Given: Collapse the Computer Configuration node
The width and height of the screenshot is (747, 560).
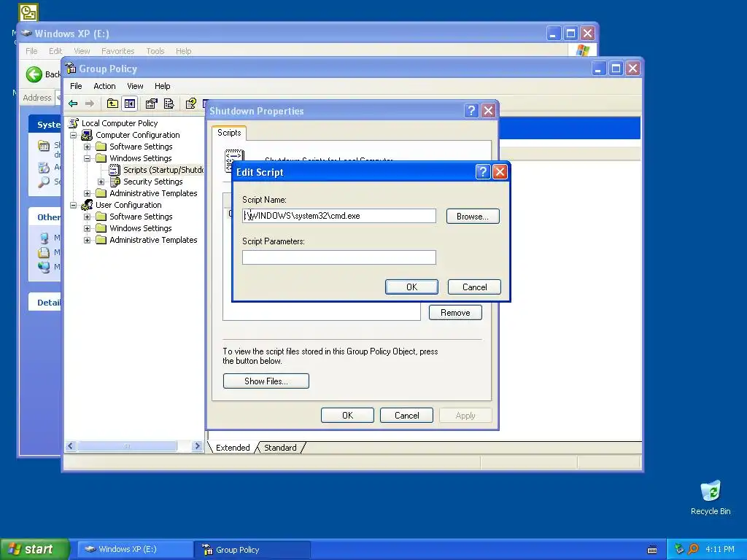Looking at the screenshot, I should point(74,135).
